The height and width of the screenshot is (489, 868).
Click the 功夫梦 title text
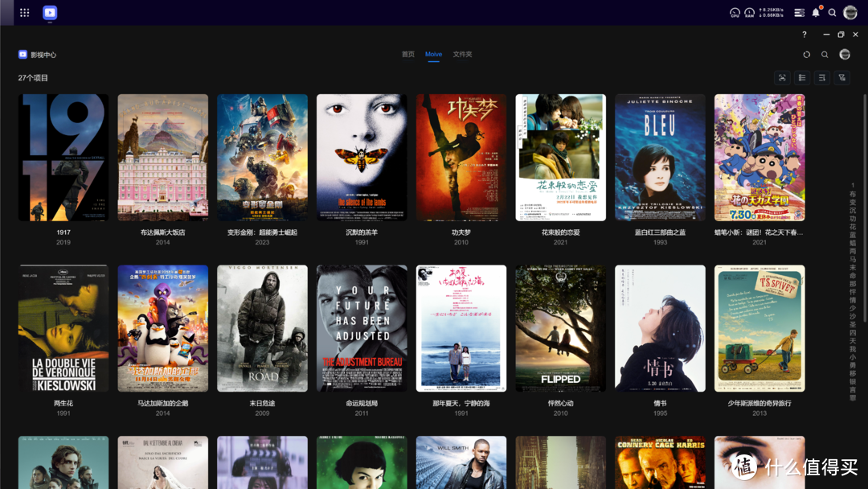tap(461, 232)
